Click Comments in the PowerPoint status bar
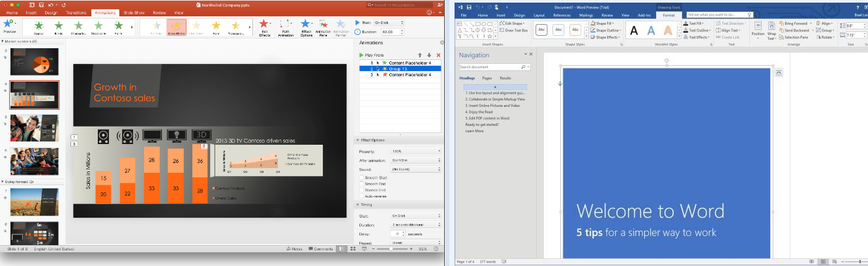 pos(320,249)
